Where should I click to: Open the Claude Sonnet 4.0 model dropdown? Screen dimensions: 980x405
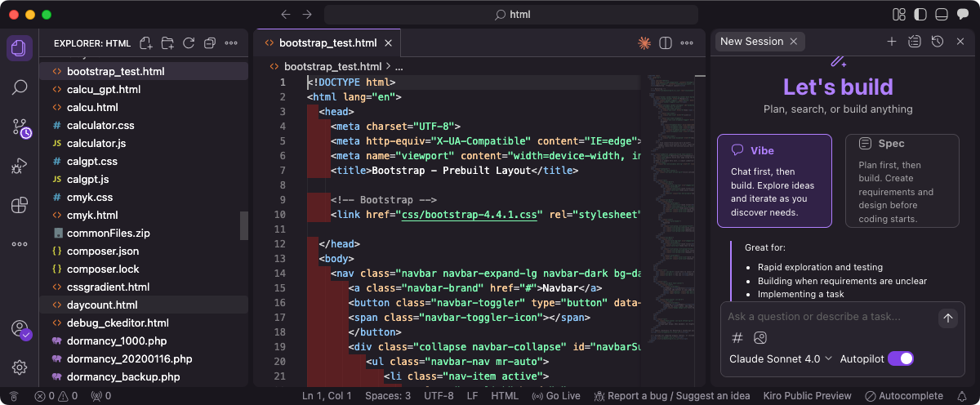click(781, 358)
